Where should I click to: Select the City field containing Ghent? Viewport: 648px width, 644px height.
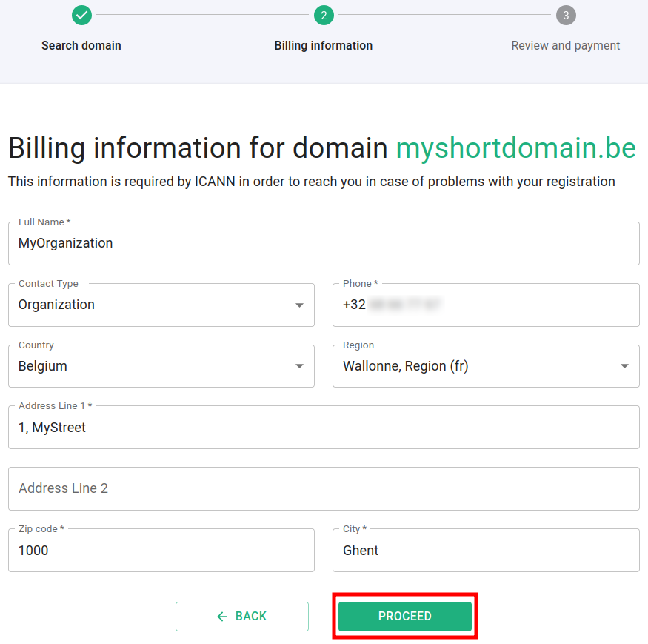[x=486, y=551]
